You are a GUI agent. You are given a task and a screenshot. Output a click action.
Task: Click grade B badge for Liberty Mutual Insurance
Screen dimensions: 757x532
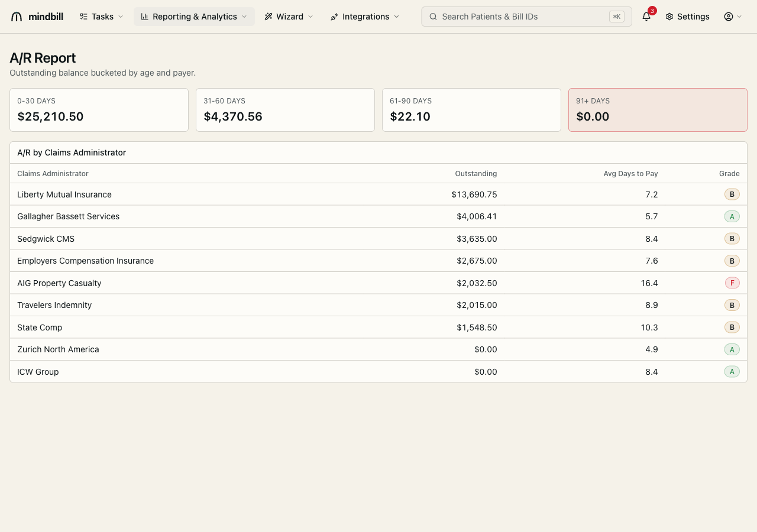(x=732, y=194)
